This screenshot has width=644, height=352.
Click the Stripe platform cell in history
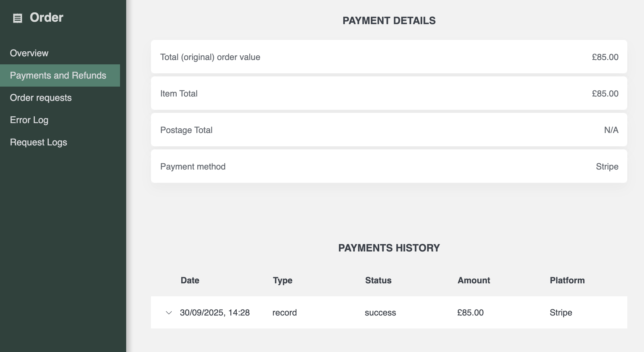click(561, 313)
